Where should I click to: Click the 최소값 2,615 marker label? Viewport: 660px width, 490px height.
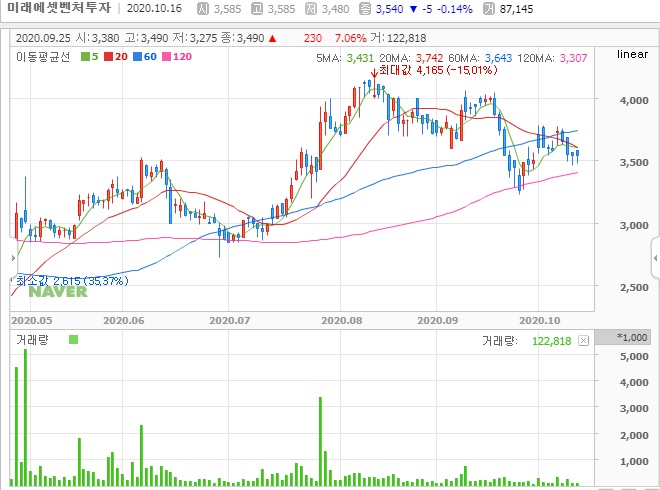click(72, 281)
